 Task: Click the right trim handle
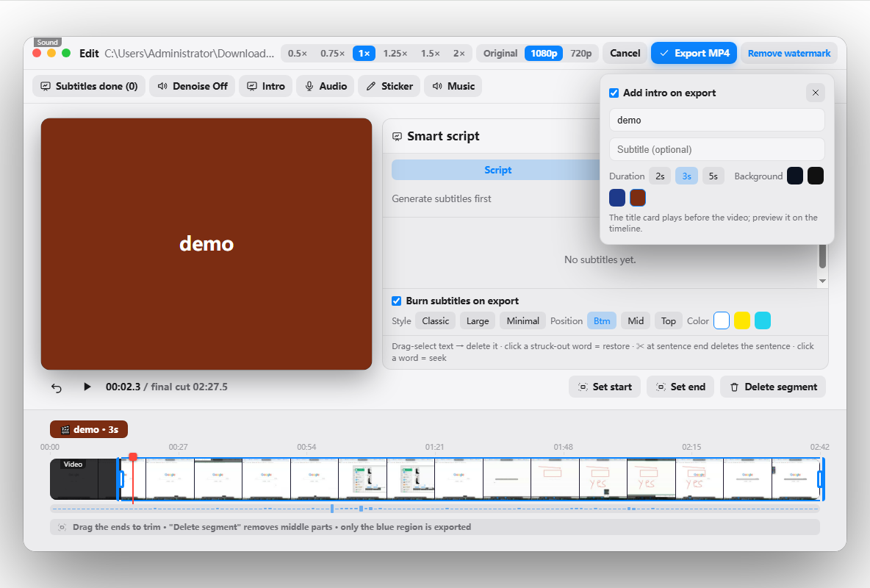tap(822, 478)
